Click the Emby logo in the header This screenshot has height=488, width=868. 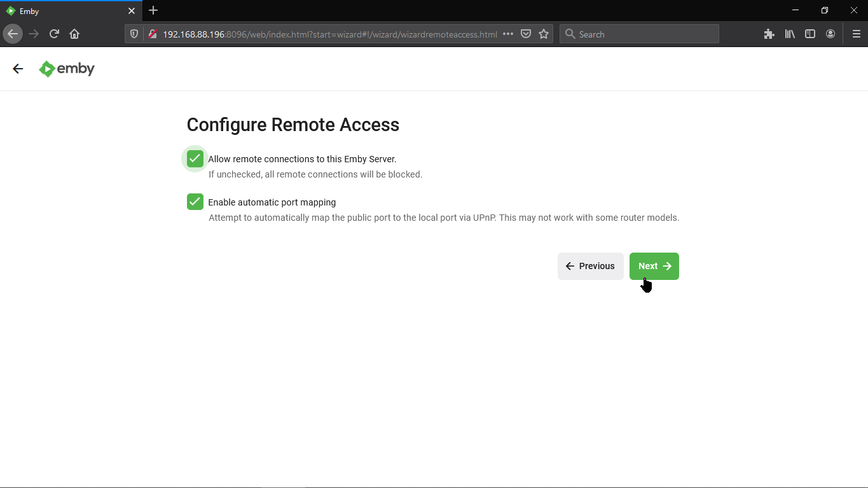(x=67, y=69)
